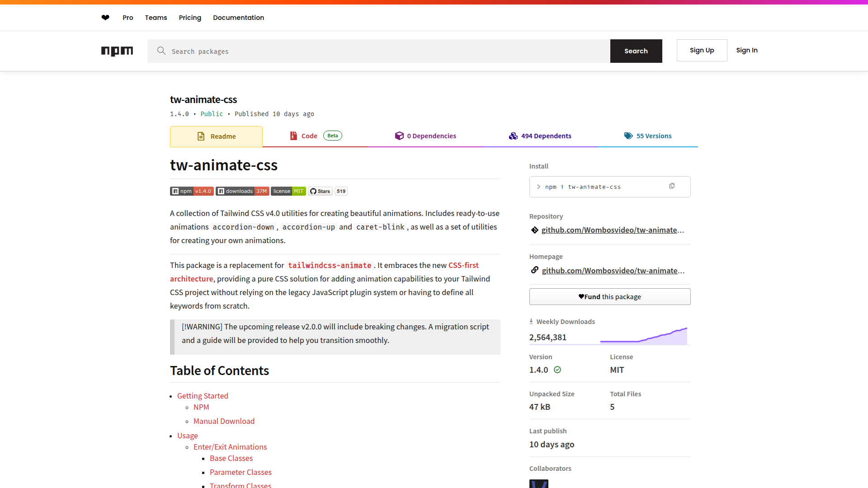Click the magnifier icon in search bar
The image size is (868, 488).
point(161,51)
